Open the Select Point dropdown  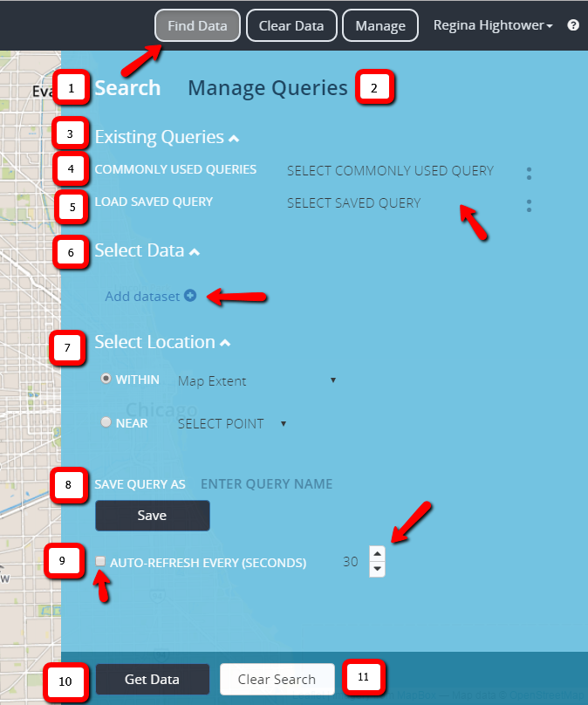(232, 424)
